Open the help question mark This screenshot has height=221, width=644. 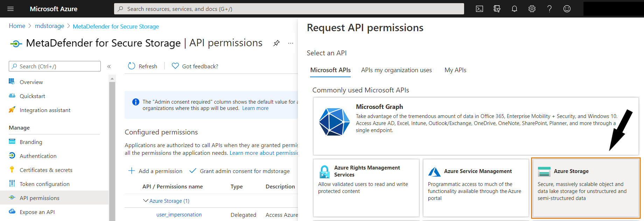[549, 9]
